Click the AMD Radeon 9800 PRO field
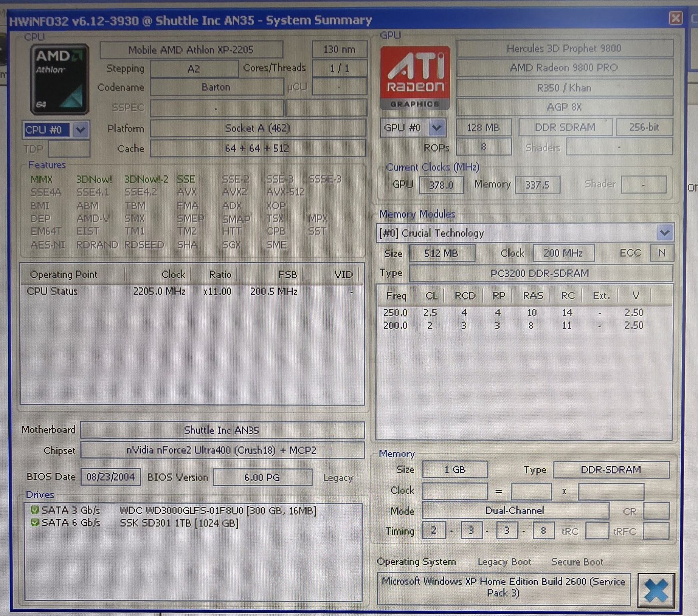The image size is (698, 616). click(564, 68)
